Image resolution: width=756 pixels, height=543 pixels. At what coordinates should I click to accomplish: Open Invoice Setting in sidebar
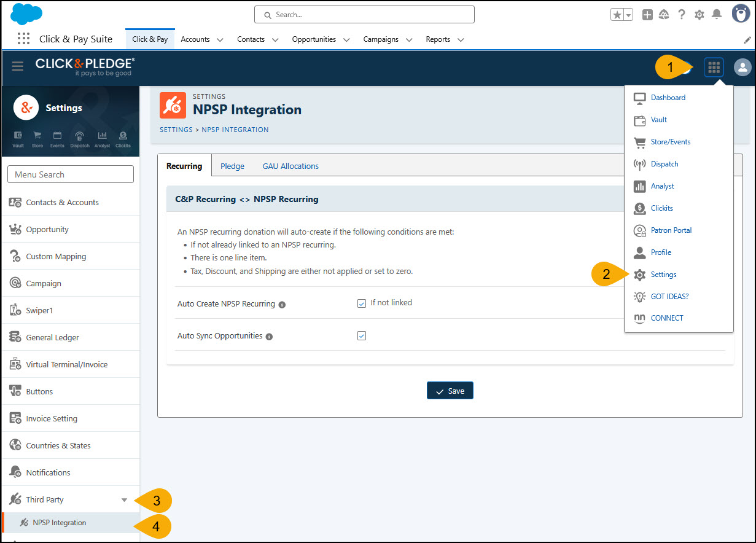click(x=71, y=418)
